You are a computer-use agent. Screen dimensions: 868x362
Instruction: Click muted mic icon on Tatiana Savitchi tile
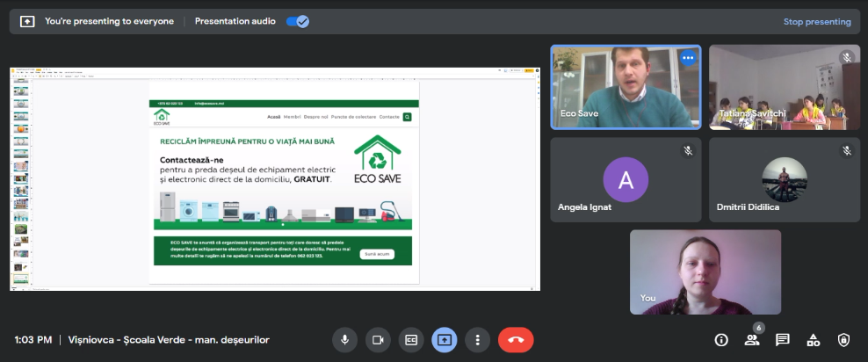click(x=846, y=58)
